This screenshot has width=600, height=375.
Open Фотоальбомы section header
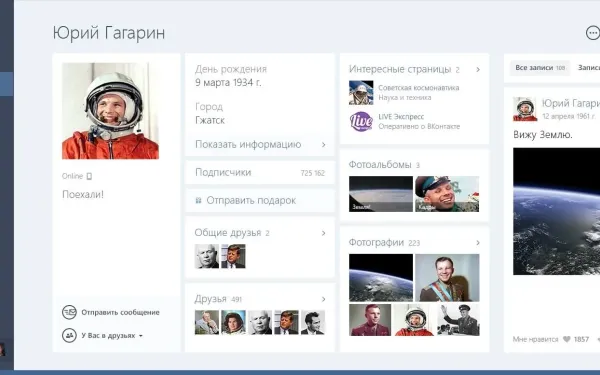[x=380, y=165]
